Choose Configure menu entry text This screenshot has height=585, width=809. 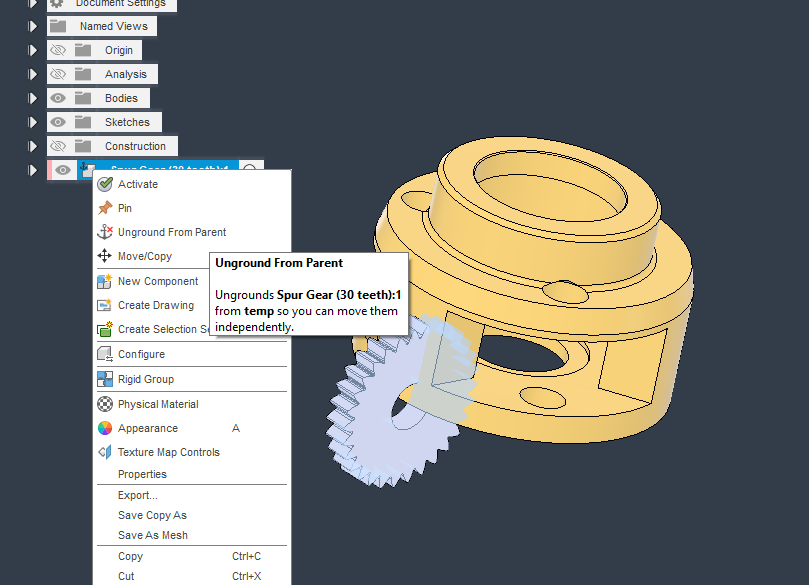pyautogui.click(x=141, y=354)
